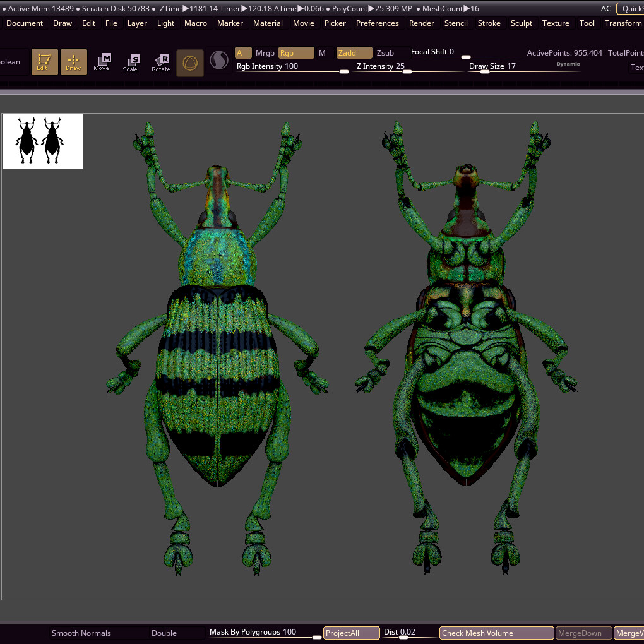Toggle the A alpha channel button

point(243,53)
